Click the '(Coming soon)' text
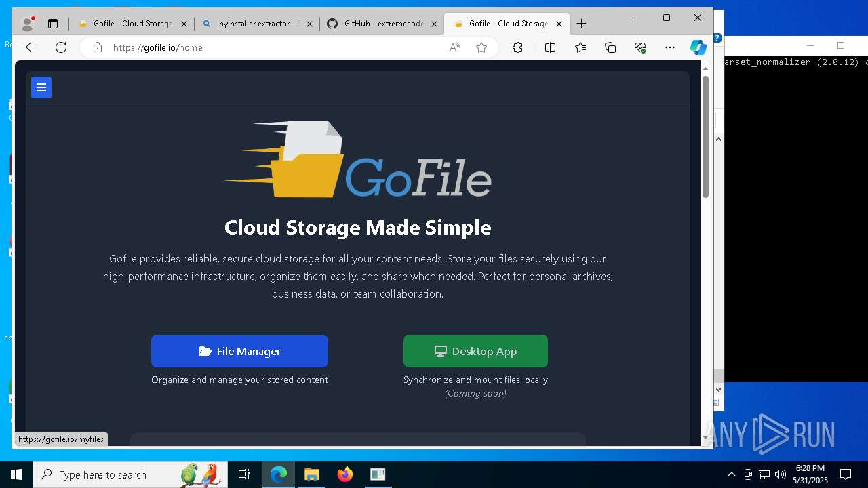This screenshot has width=868, height=488. 475,393
